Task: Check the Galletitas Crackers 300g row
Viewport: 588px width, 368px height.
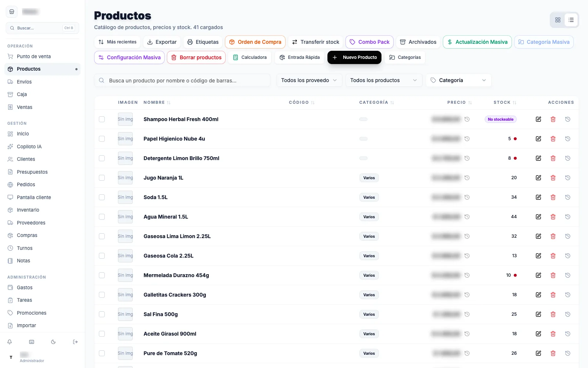Action: pos(102,295)
